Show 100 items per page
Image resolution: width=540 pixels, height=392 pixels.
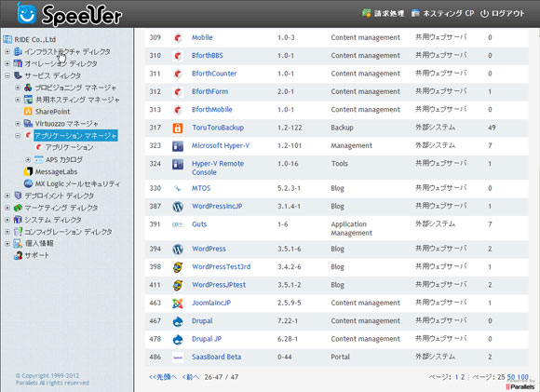tap(523, 377)
